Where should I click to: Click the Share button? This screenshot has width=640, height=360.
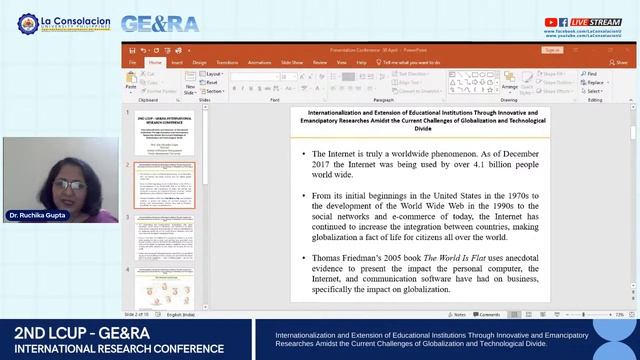[618, 62]
